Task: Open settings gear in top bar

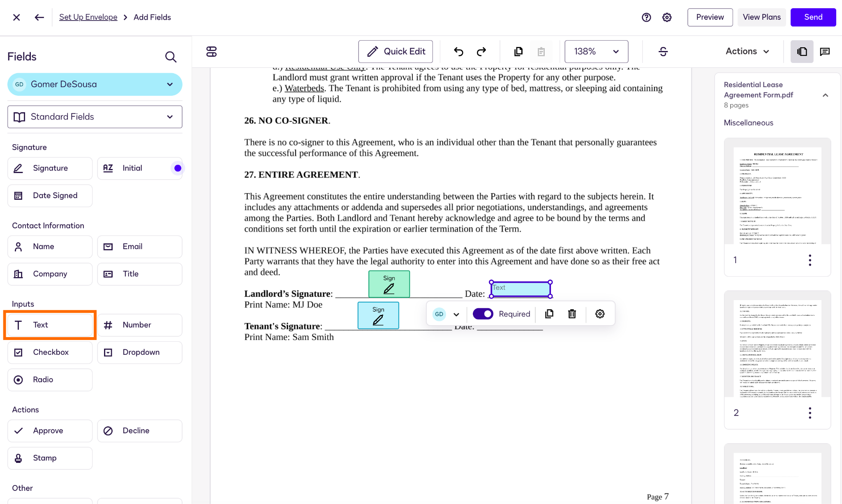Action: tap(667, 17)
